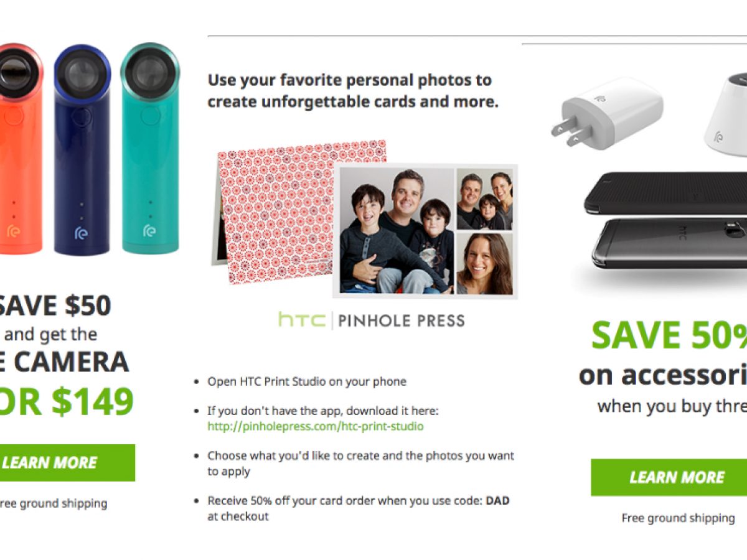Click the DAD promo code text
The image size is (747, 560).
[x=497, y=500]
